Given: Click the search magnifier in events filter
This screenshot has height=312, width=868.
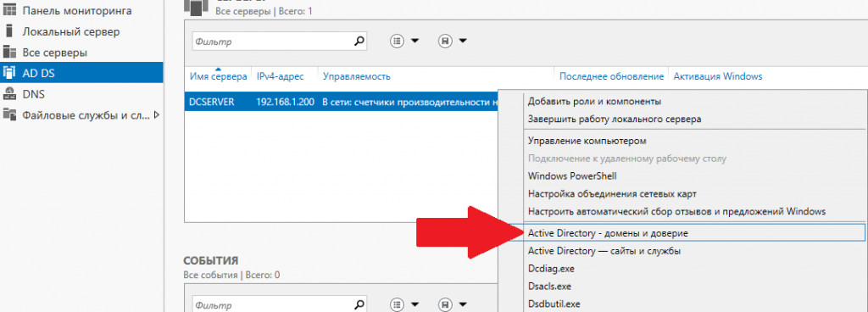Looking at the screenshot, I should click(x=359, y=304).
